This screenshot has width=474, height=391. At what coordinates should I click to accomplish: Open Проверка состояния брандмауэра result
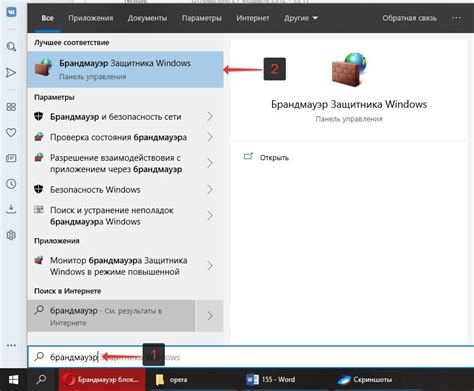click(x=118, y=137)
